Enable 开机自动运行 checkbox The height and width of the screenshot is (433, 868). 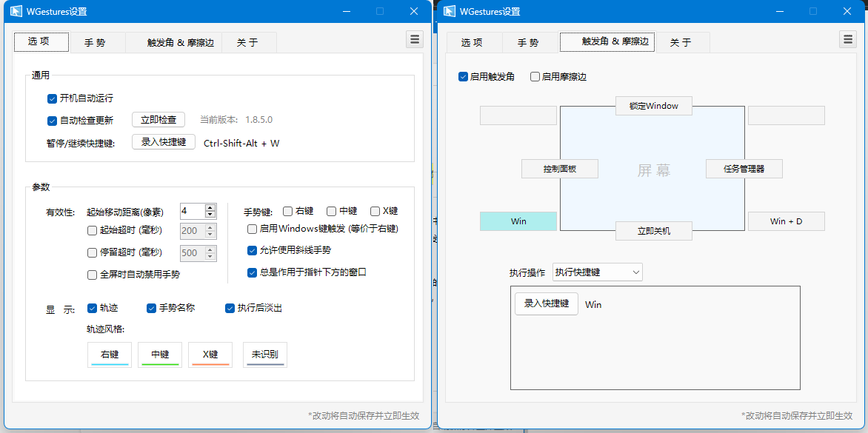53,98
